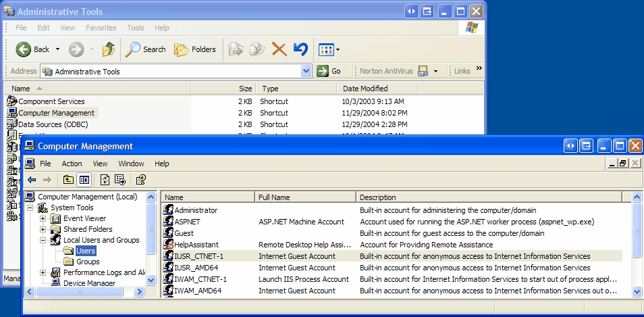Screen dimensions: 644x317
Task: Click the Undo icon in Explorer toolbar
Action: coord(300,49)
